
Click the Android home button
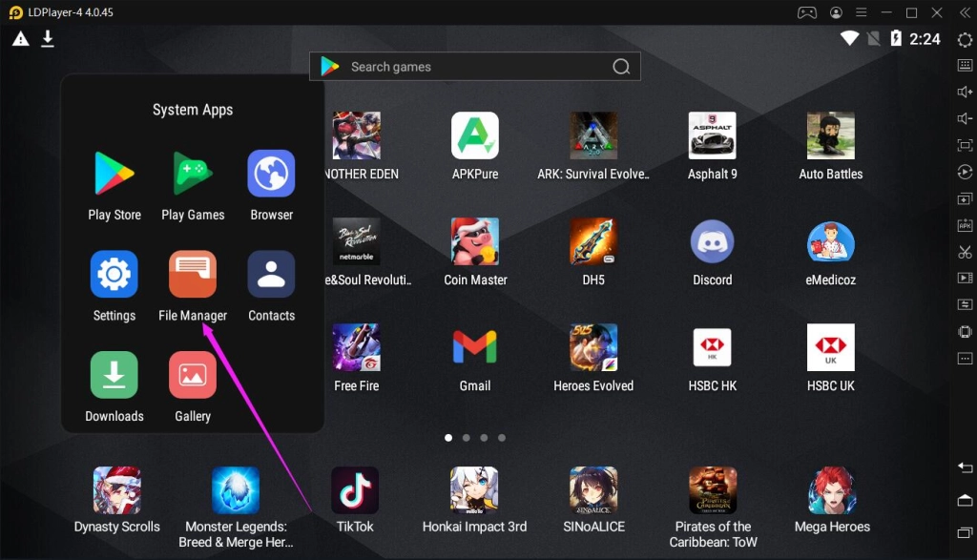[965, 500]
